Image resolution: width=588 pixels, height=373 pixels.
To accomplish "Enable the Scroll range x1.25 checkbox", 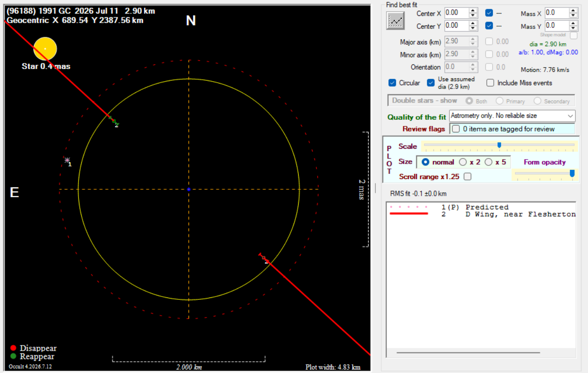I will click(467, 177).
